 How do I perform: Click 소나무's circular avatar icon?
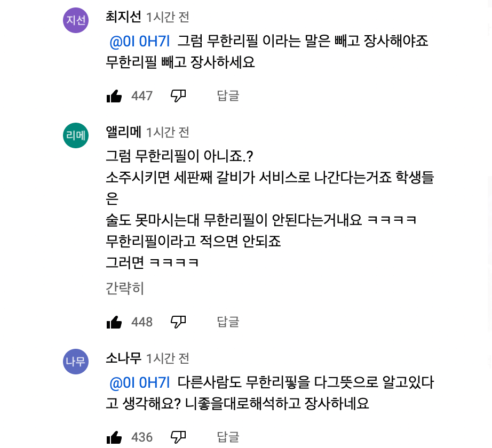pyautogui.click(x=75, y=361)
